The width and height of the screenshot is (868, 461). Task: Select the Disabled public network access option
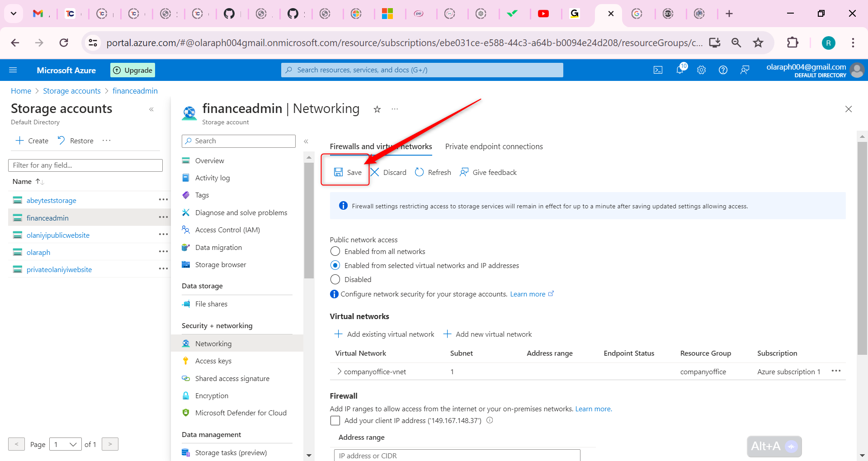tap(335, 279)
